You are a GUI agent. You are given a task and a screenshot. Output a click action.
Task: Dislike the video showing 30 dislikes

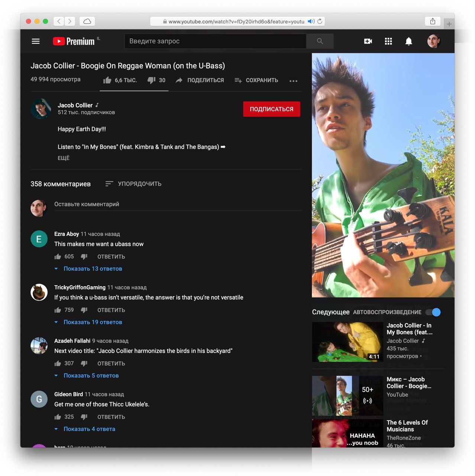[156, 80]
